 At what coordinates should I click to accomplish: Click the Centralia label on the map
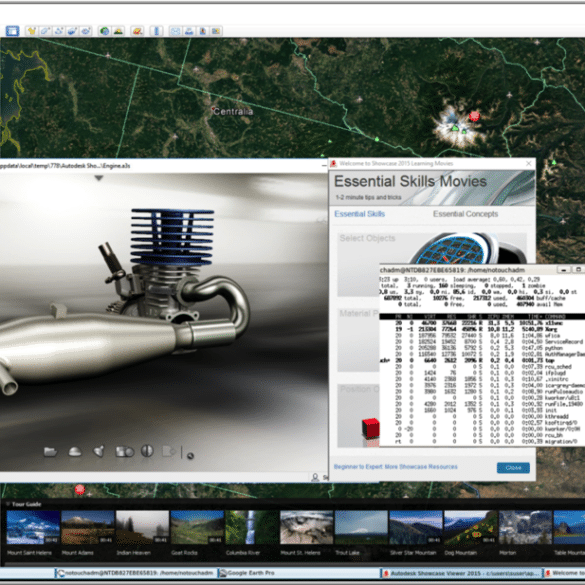(x=233, y=111)
